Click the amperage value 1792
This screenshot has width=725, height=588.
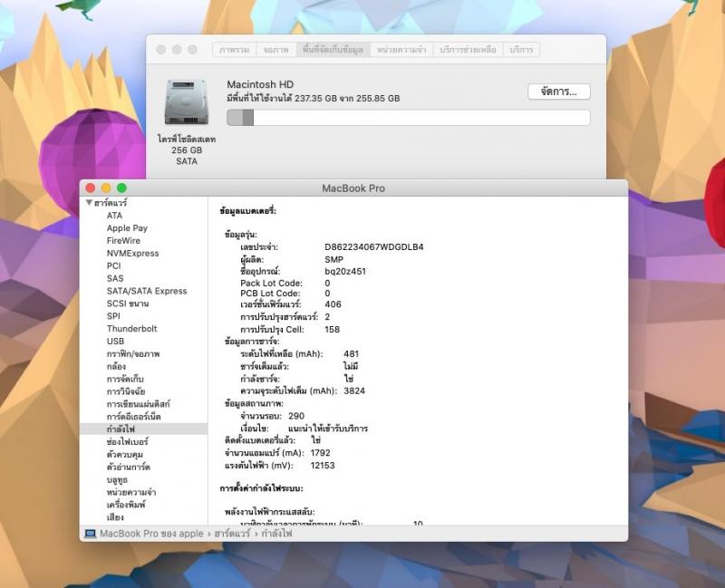[x=321, y=453]
